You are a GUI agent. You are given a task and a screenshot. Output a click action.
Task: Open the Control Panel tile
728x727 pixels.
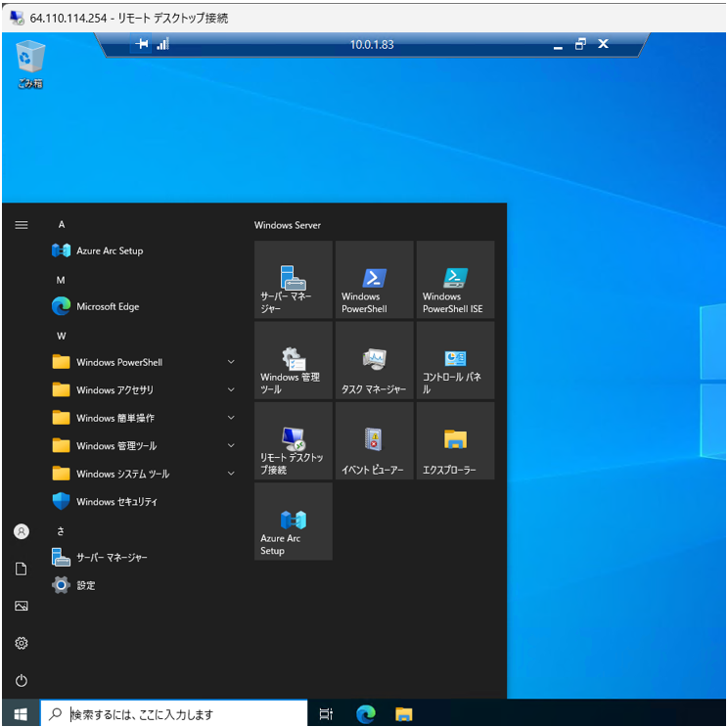point(455,361)
